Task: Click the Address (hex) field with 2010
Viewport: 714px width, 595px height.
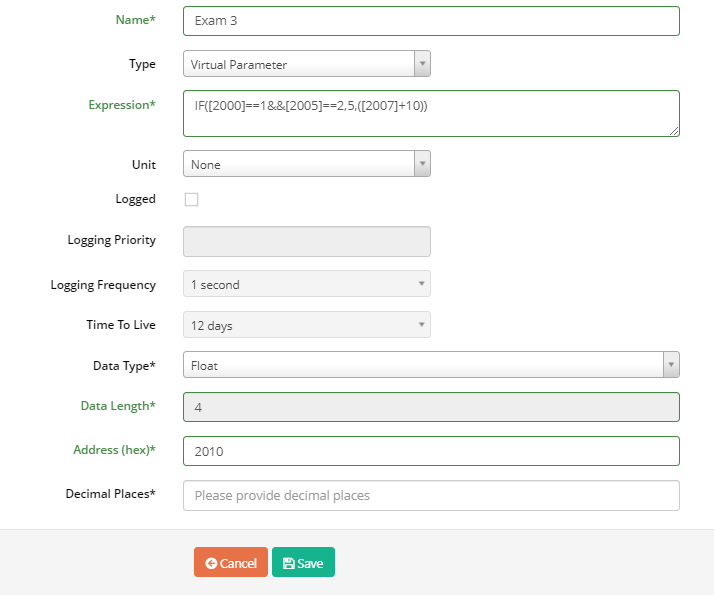Action: click(x=431, y=451)
